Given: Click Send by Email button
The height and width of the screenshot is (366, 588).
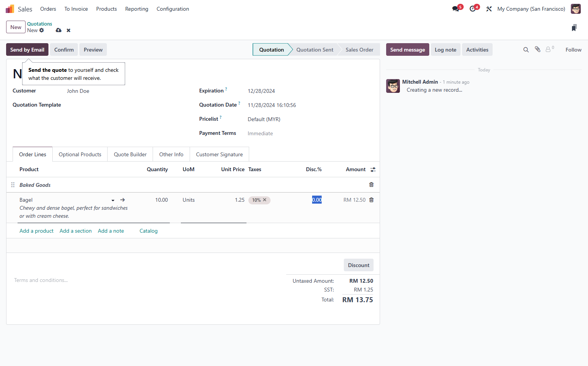Looking at the screenshot, I should (27, 50).
